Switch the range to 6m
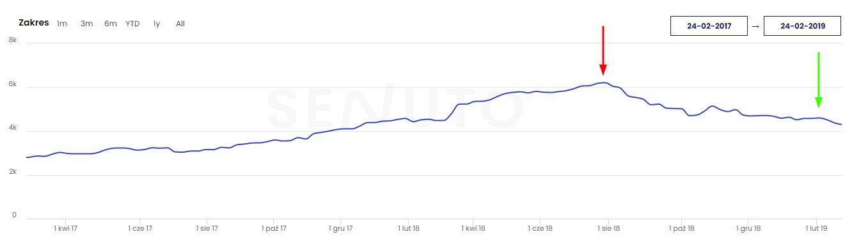The width and height of the screenshot is (868, 241). (111, 24)
